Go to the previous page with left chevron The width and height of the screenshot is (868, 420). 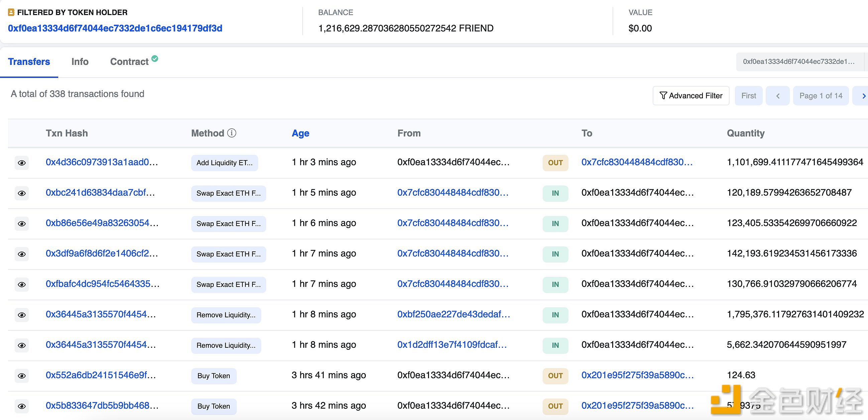(777, 96)
